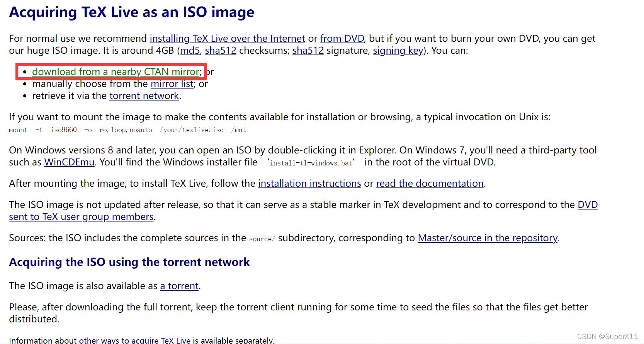Screen dimensions: 644x344
Task: Click 'read the documentation' link
Action: point(430,184)
